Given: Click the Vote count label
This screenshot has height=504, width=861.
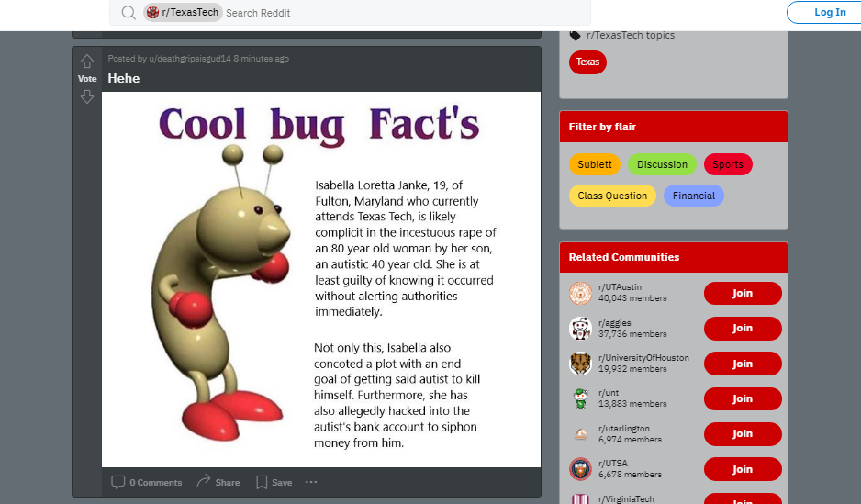Looking at the screenshot, I should pyautogui.click(x=87, y=79).
